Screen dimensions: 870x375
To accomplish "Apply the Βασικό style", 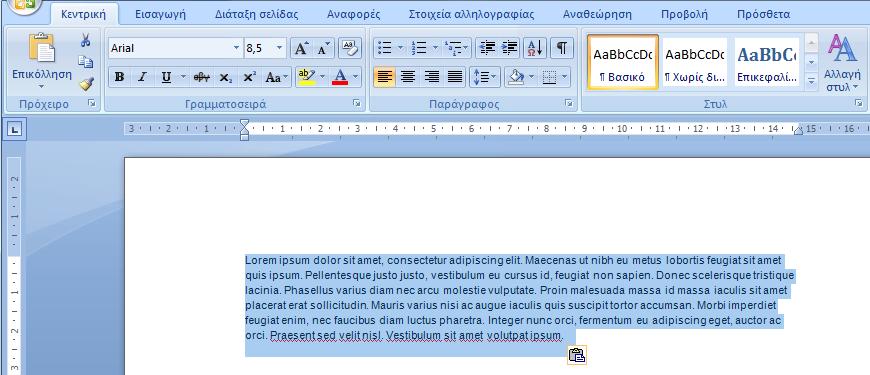I will click(x=623, y=62).
